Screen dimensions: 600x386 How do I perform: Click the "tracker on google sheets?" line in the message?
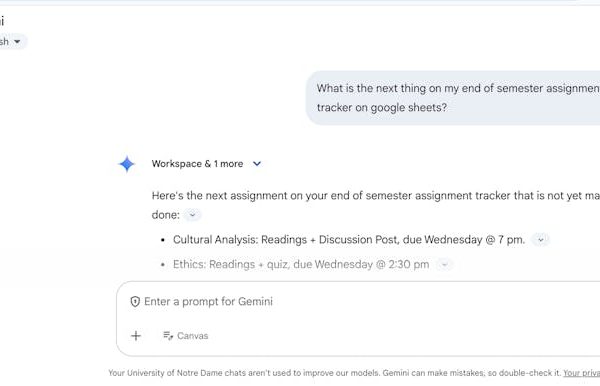coord(382,107)
